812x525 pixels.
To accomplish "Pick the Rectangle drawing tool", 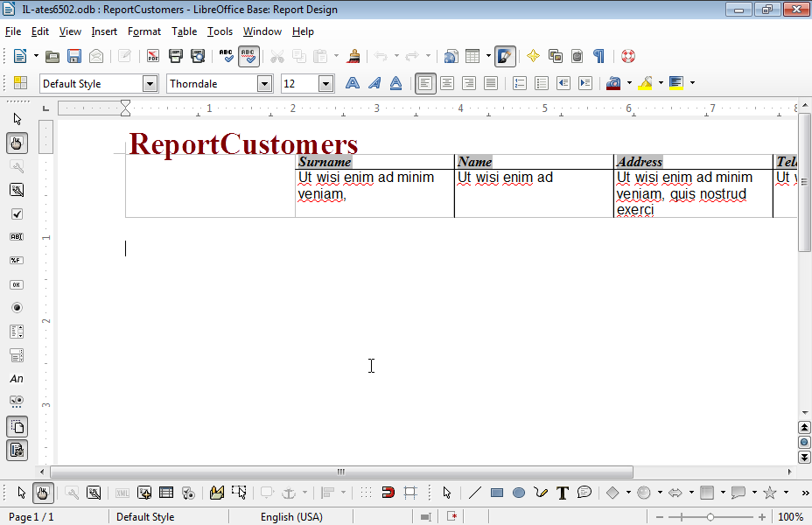I will click(x=497, y=493).
